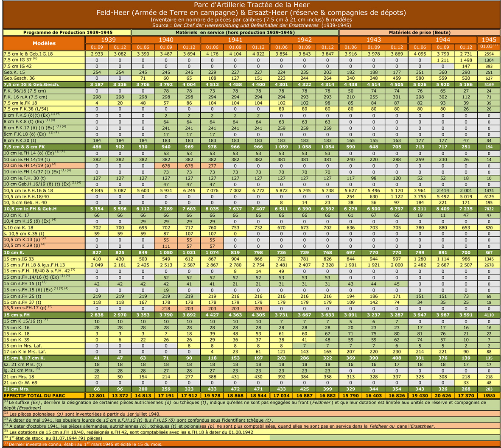Click final total '18580' under 1945
The height and width of the screenshot is (448, 501).
click(x=489, y=395)
